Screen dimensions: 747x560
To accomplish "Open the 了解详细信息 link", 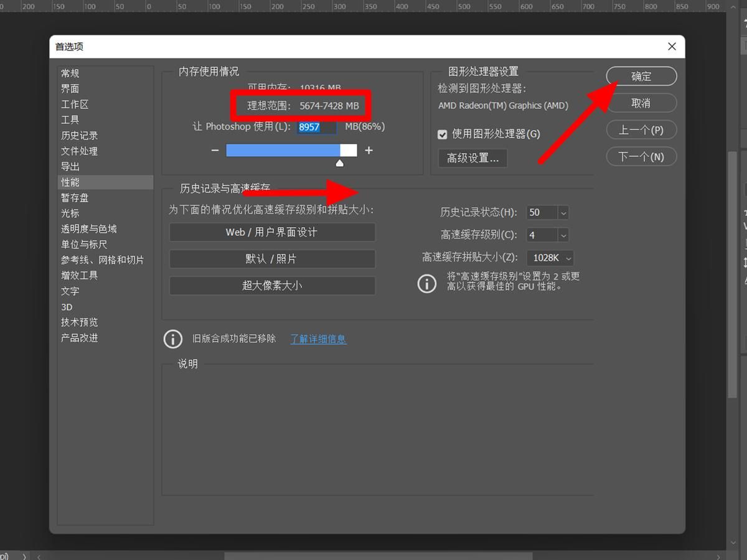I will 317,338.
